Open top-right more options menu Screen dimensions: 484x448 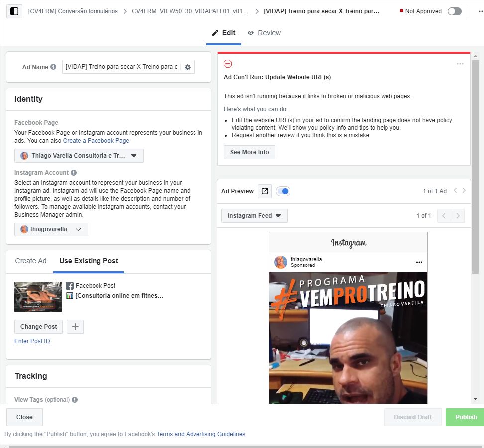(x=481, y=11)
